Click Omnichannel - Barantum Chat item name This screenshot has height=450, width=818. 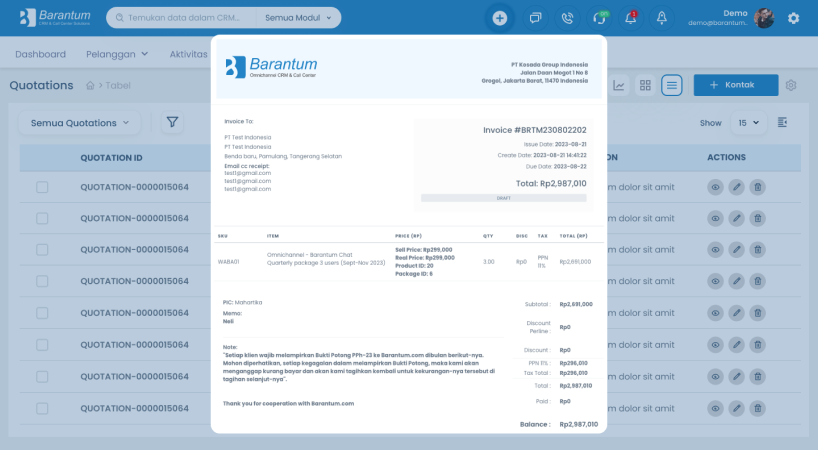tap(309, 255)
